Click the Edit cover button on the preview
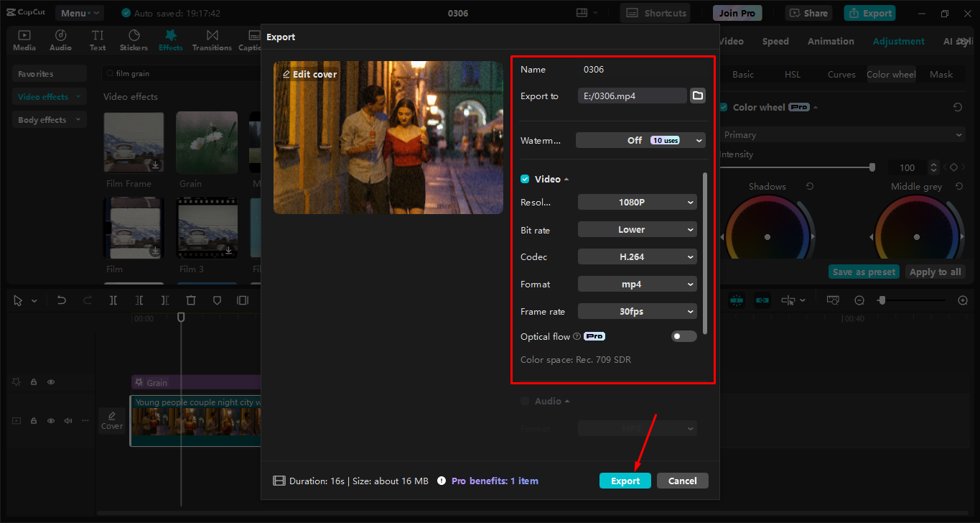This screenshot has width=980, height=523. click(308, 74)
